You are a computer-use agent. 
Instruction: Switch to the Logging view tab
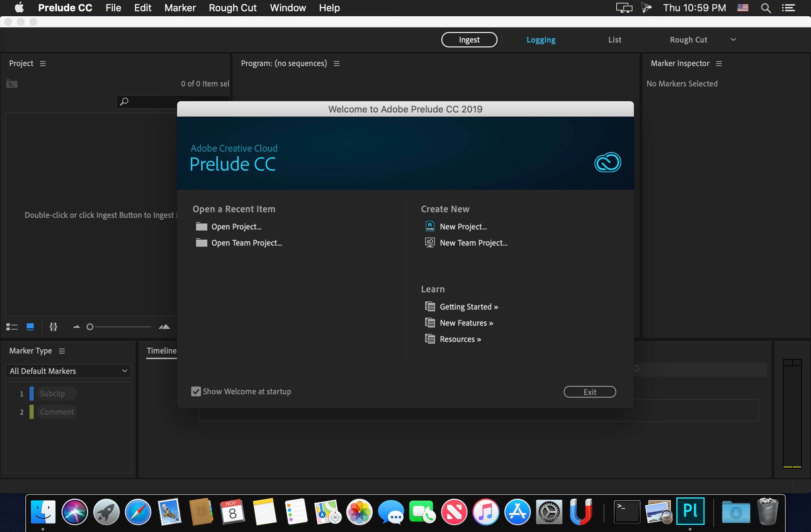click(540, 39)
